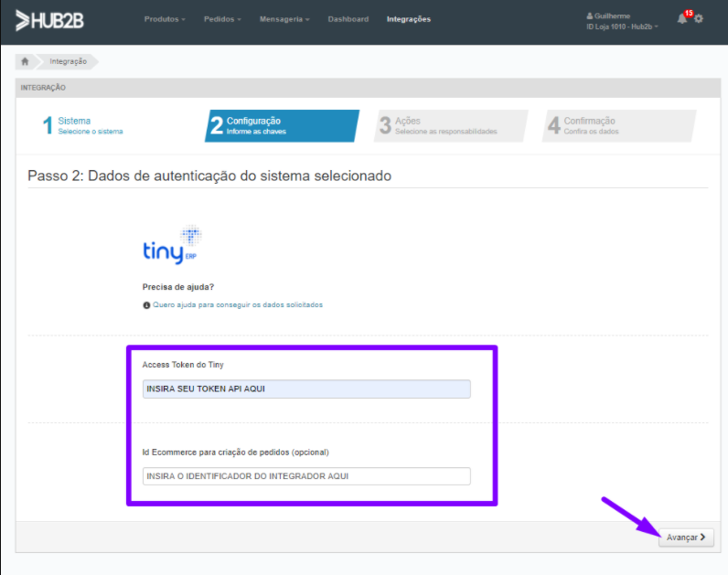Select step 4 Confirmação
This screenshot has width=728, height=575.
tap(619, 126)
